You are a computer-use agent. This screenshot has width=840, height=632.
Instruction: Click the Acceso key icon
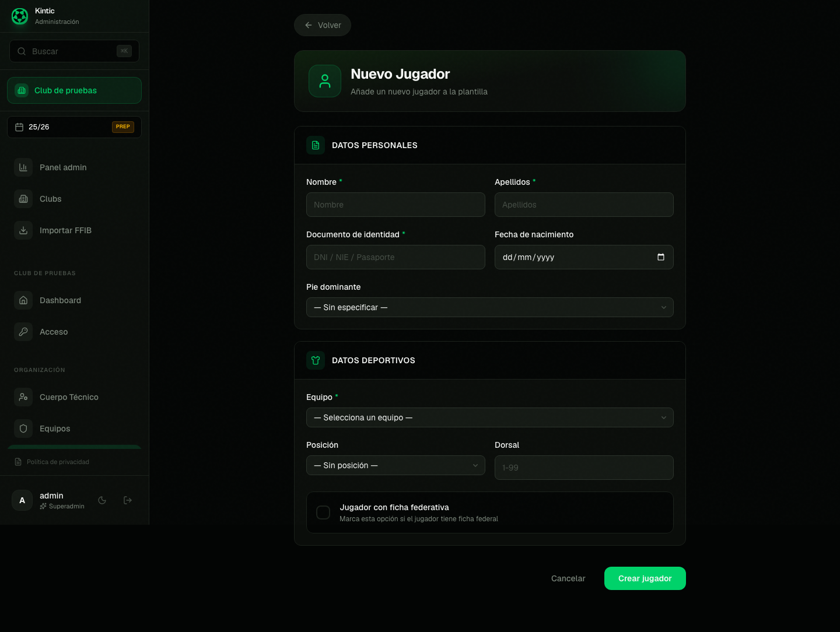pos(23,332)
